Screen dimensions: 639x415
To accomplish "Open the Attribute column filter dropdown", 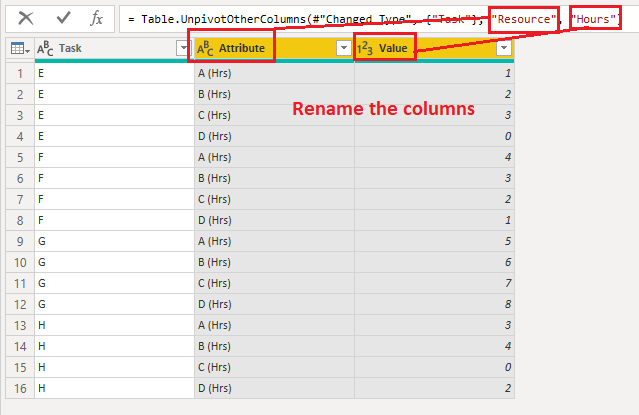I will point(344,48).
